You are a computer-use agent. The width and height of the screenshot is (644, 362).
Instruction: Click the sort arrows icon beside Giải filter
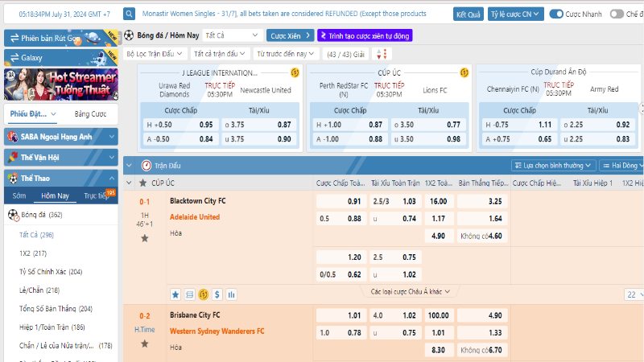pyautogui.click(x=382, y=54)
